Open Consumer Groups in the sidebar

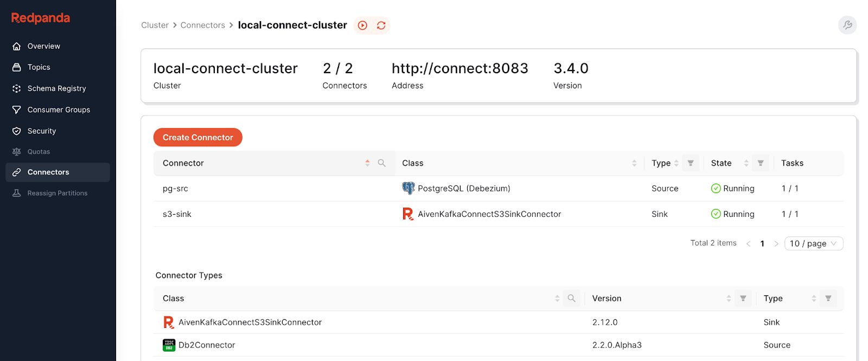(x=59, y=109)
